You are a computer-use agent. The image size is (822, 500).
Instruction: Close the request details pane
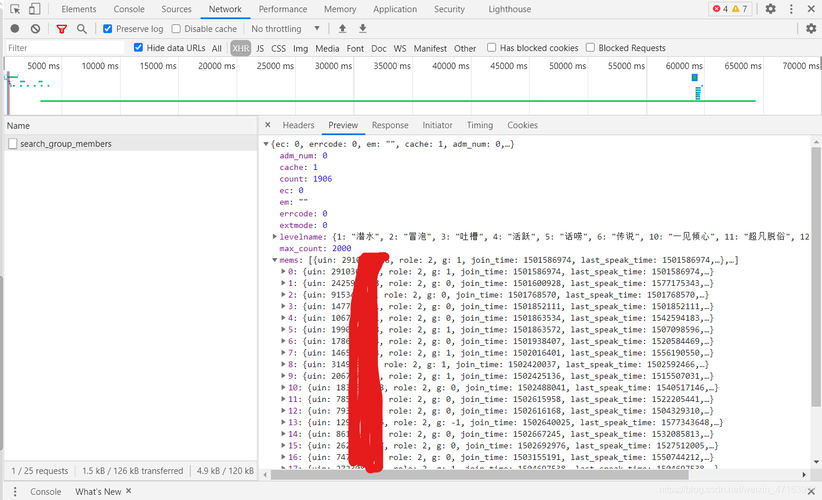click(268, 125)
